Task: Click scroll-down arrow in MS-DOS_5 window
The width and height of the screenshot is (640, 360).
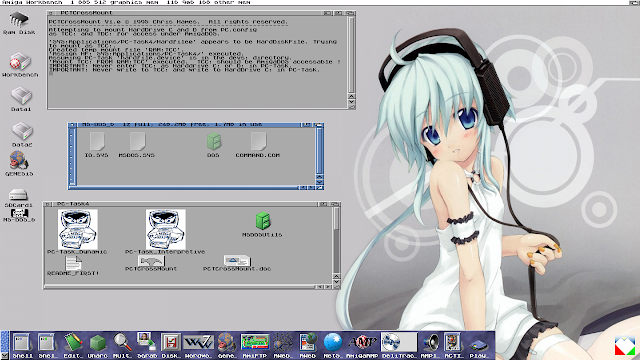Action: [x=319, y=182]
